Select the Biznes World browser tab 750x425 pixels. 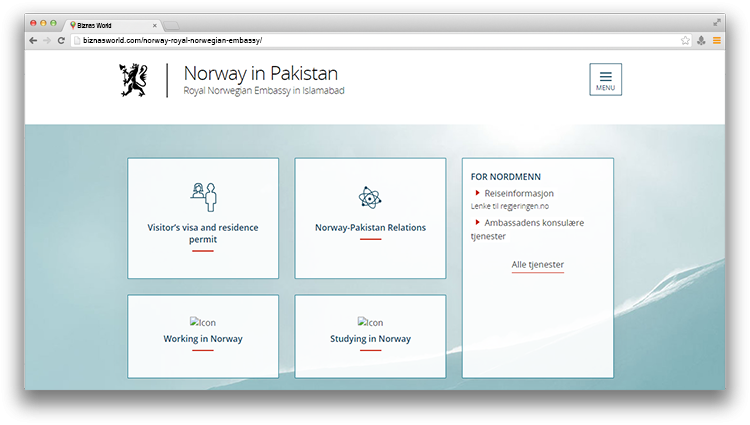tap(110, 23)
